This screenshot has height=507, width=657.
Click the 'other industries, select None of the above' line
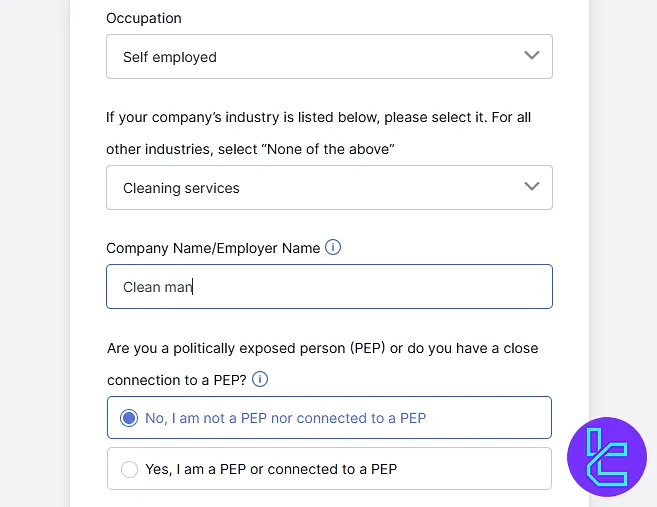[x=250, y=149]
